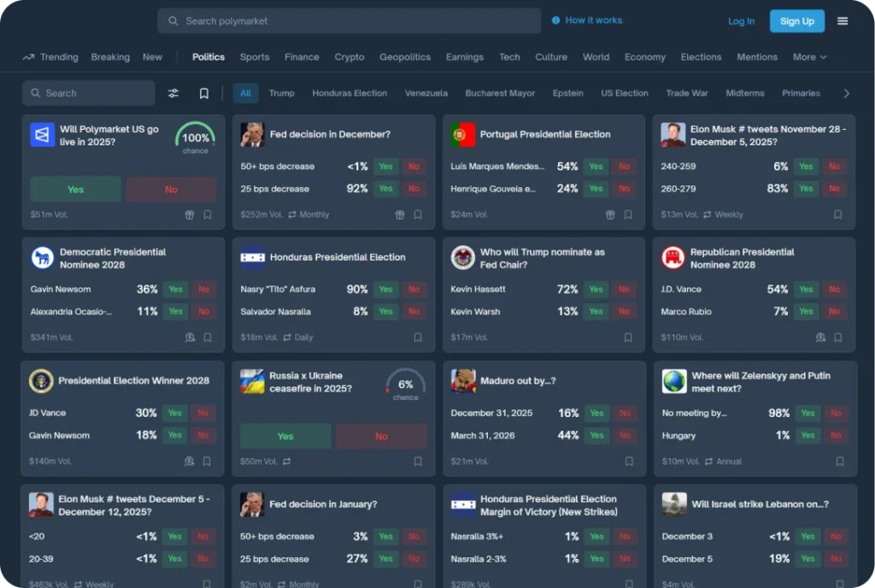The width and height of the screenshot is (875, 588).
Task: Bookmark Republican Presidential Nominee 2028 market
Action: point(838,338)
